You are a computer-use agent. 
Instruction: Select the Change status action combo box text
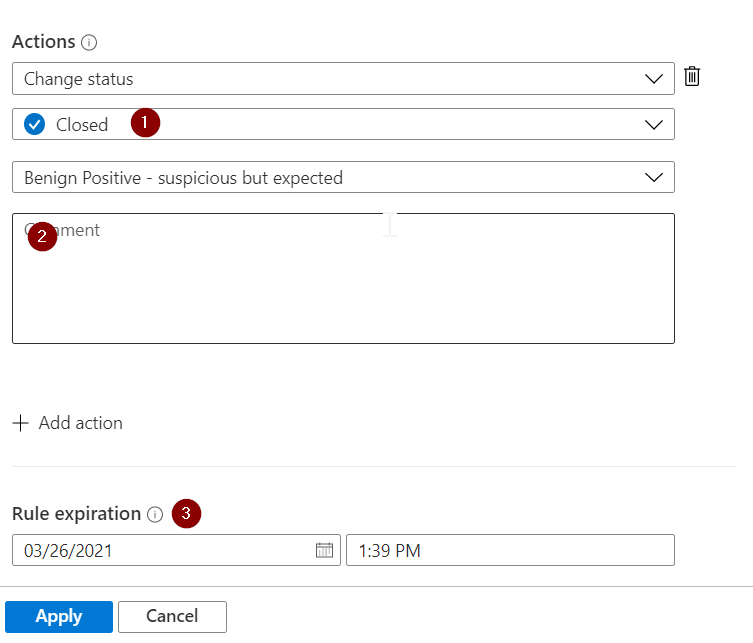(x=79, y=78)
